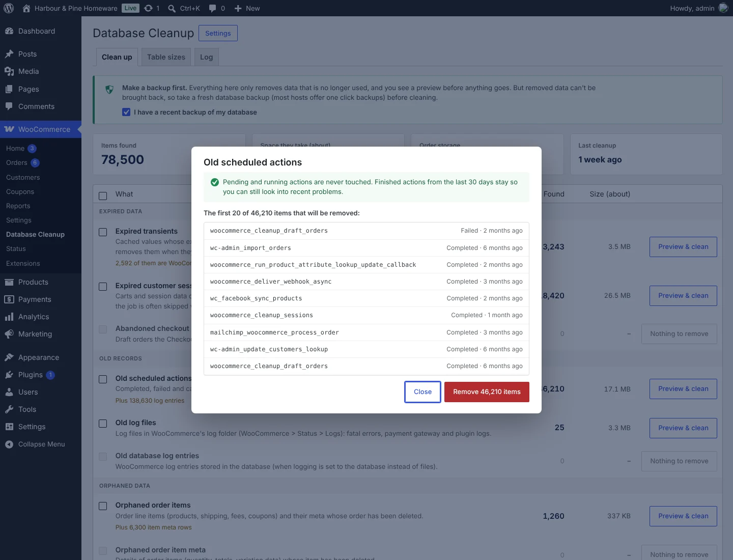Image resolution: width=733 pixels, height=560 pixels.
Task: Select wc-admin_import_orders row
Action: (x=366, y=248)
